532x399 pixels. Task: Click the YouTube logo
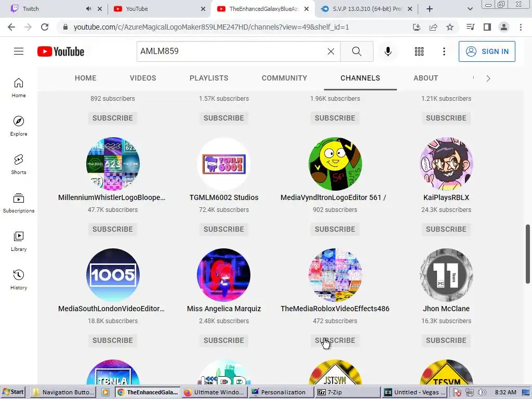click(x=61, y=51)
